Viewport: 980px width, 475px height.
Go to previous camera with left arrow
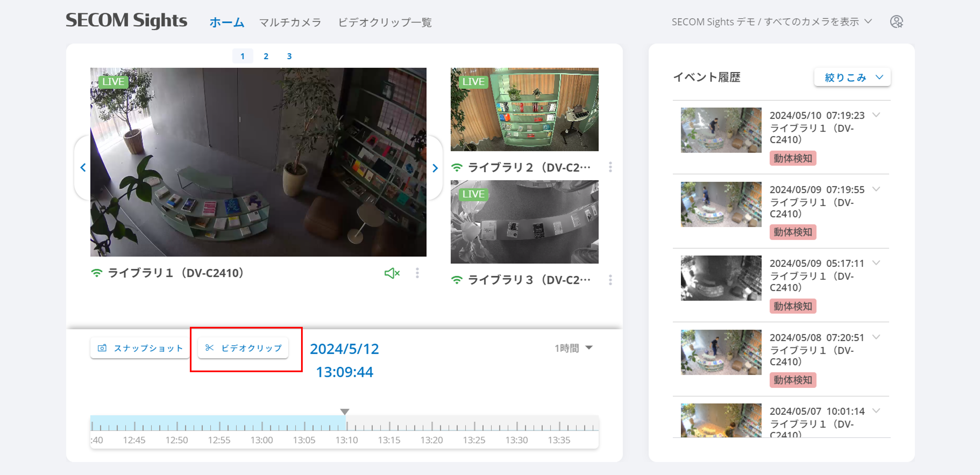tap(83, 167)
